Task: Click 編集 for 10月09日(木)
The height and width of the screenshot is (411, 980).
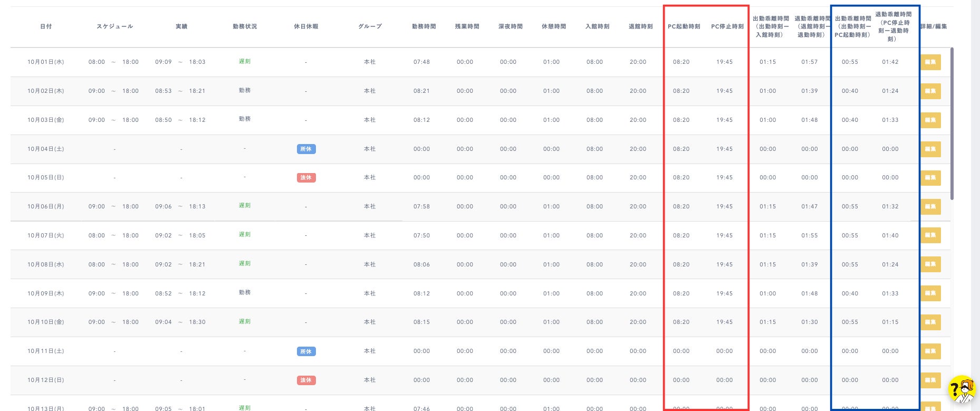Action: tap(930, 293)
